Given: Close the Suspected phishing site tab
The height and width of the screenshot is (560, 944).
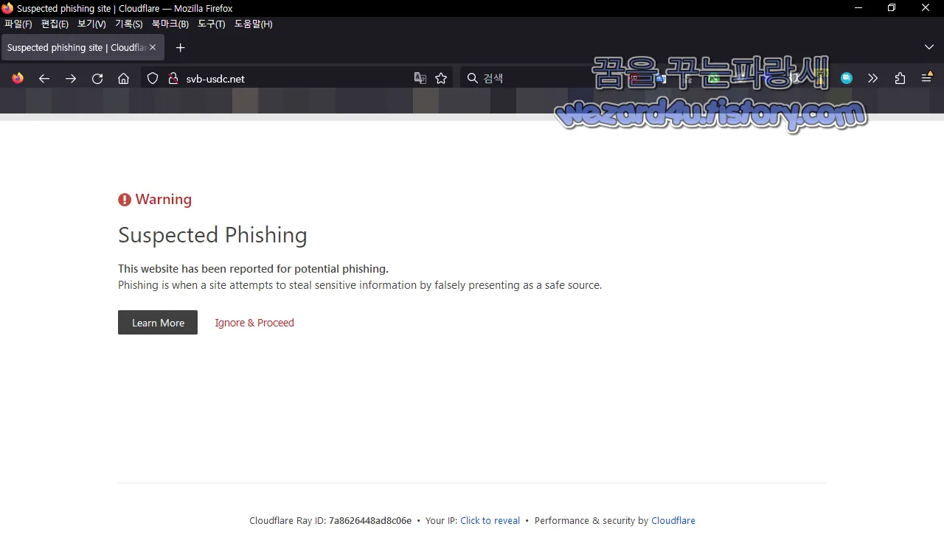Looking at the screenshot, I should [153, 47].
